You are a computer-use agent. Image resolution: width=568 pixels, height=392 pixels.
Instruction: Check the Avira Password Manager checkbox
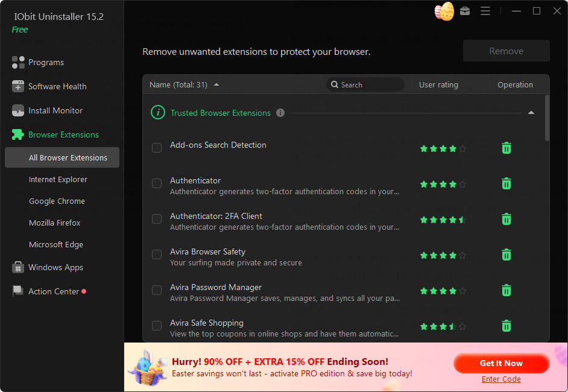pos(157,290)
